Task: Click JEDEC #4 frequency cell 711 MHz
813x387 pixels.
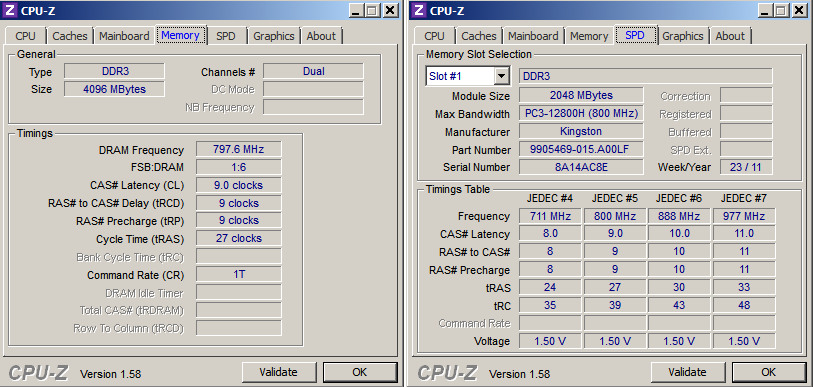Action: (x=550, y=216)
